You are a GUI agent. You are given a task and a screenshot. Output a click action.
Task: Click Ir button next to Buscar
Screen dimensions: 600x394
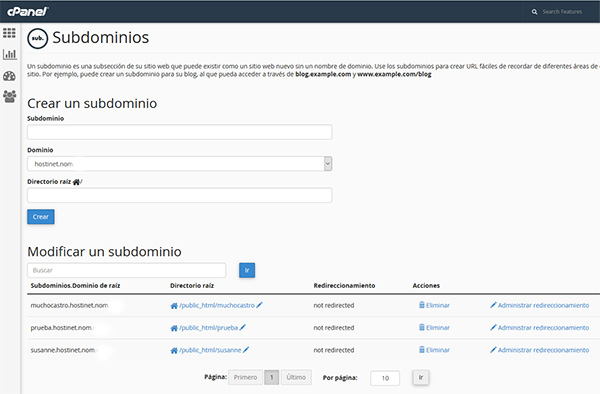(247, 270)
